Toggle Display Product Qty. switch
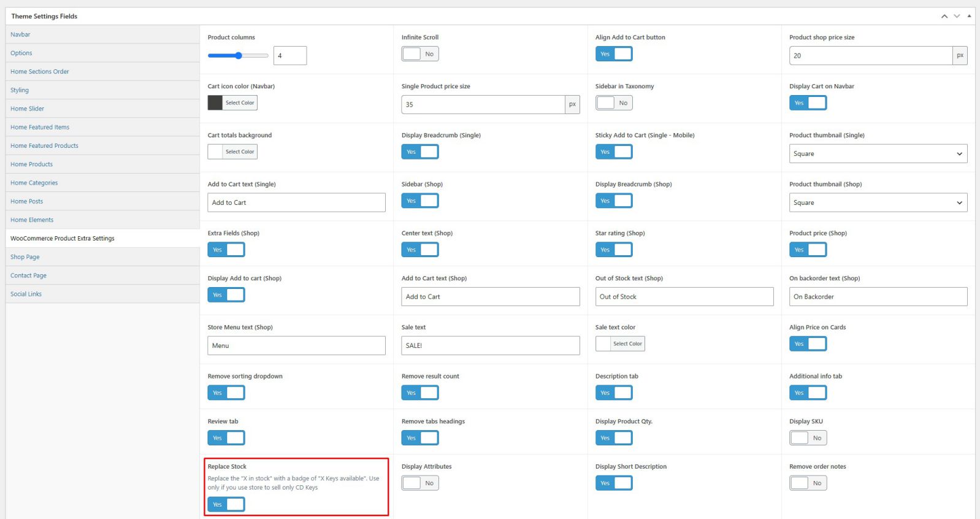This screenshot has height=519, width=980. point(614,438)
